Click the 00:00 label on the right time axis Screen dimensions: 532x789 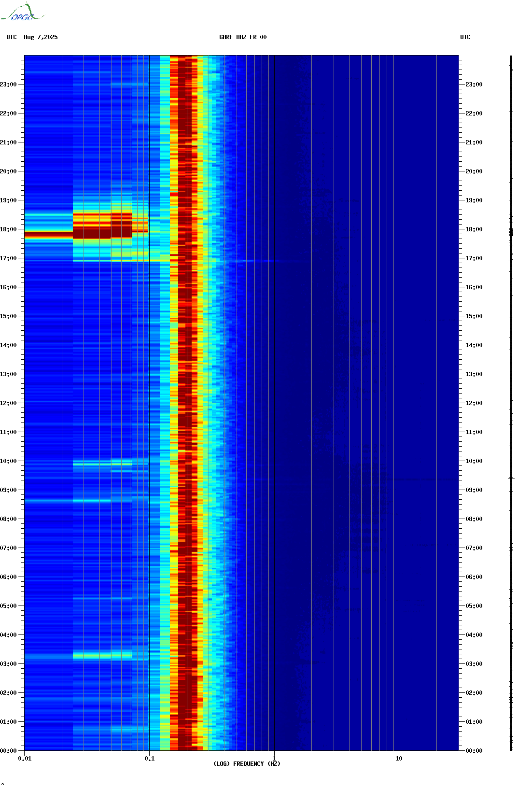[474, 751]
